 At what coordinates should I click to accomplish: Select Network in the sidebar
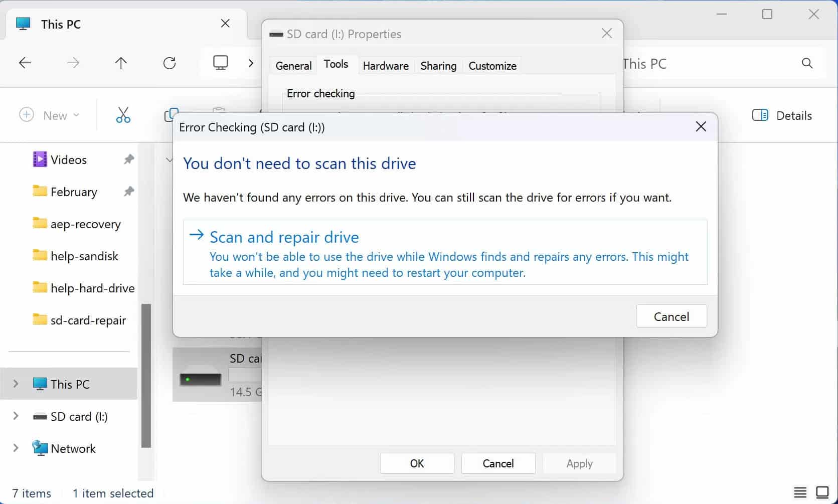pos(64,448)
